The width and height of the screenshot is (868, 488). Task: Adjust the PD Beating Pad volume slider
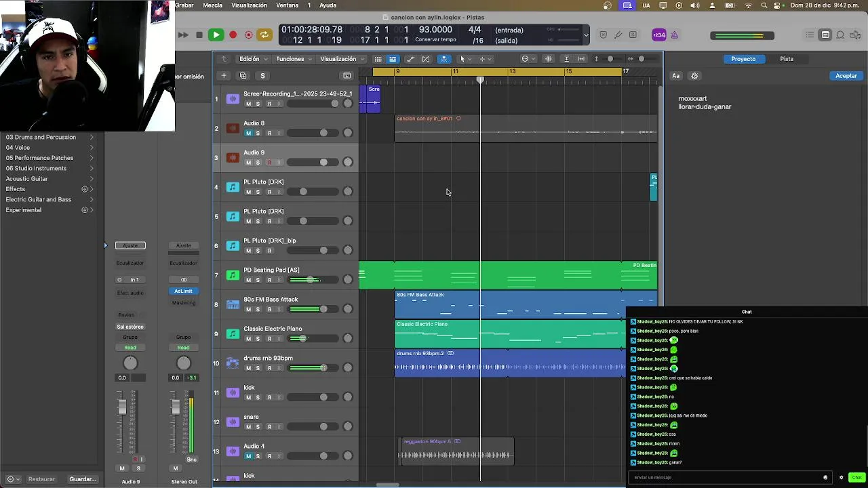coord(313,280)
